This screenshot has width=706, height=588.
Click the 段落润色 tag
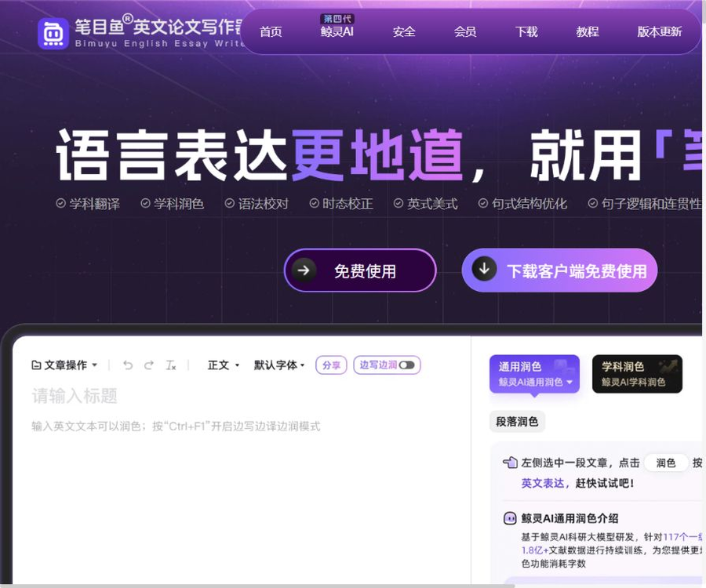click(x=517, y=422)
